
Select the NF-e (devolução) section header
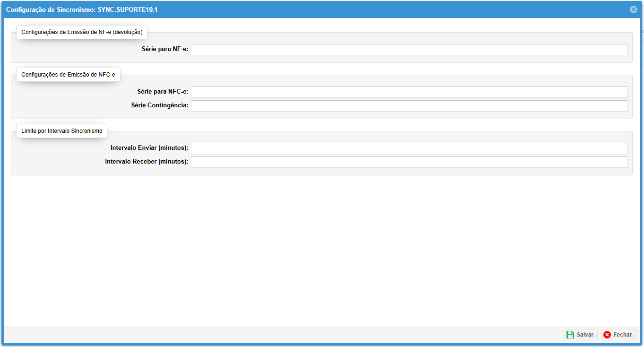(82, 32)
